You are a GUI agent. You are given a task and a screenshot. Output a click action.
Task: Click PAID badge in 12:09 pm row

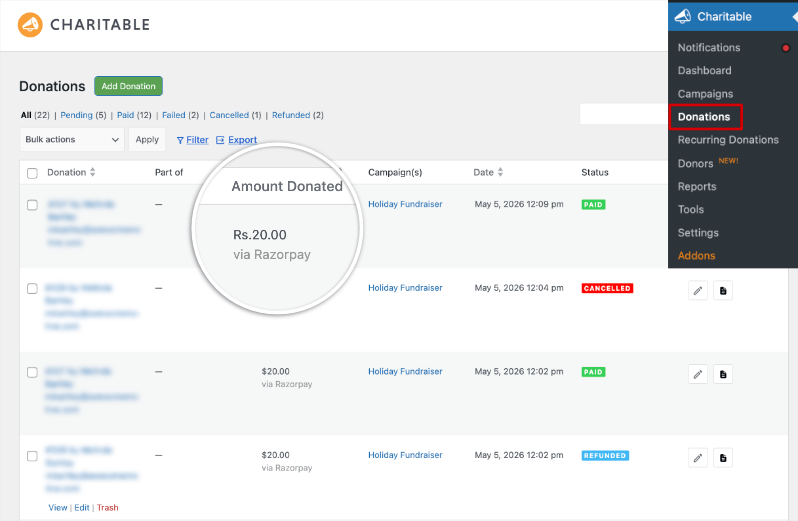pos(593,205)
